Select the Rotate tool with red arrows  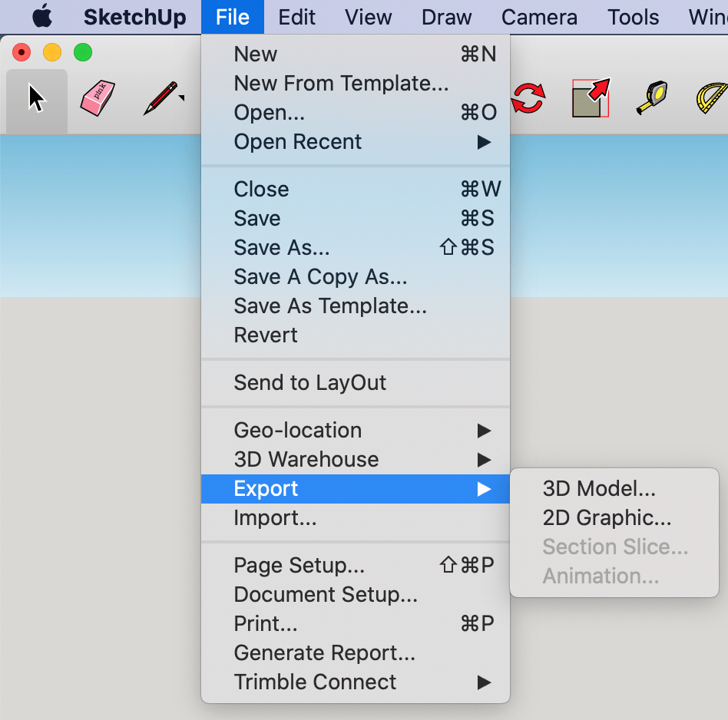click(528, 98)
